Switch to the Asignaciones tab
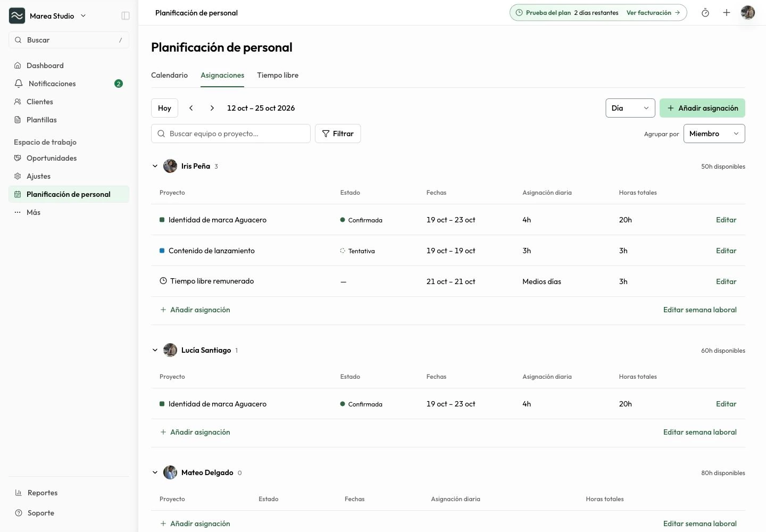Screen dimensions: 766x532 pos(222,75)
